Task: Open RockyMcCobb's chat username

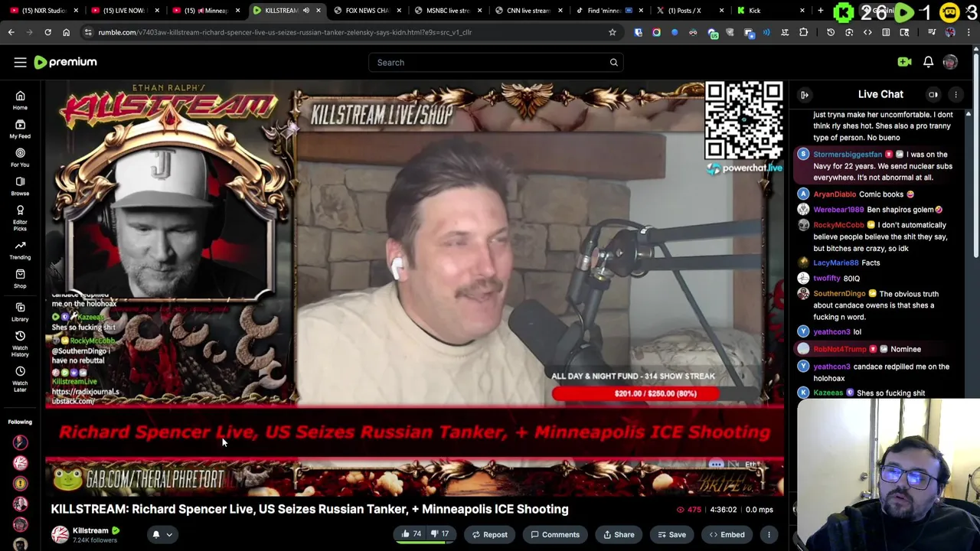Action: (x=838, y=225)
